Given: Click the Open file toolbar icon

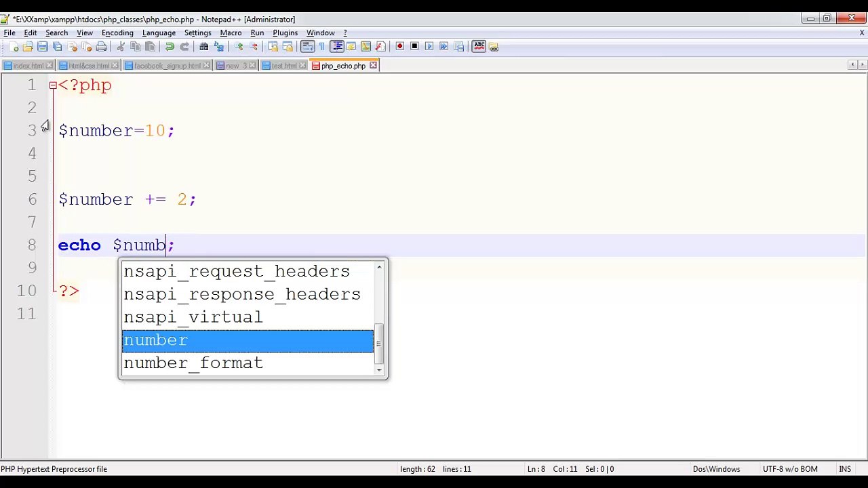Looking at the screenshot, I should (28, 47).
